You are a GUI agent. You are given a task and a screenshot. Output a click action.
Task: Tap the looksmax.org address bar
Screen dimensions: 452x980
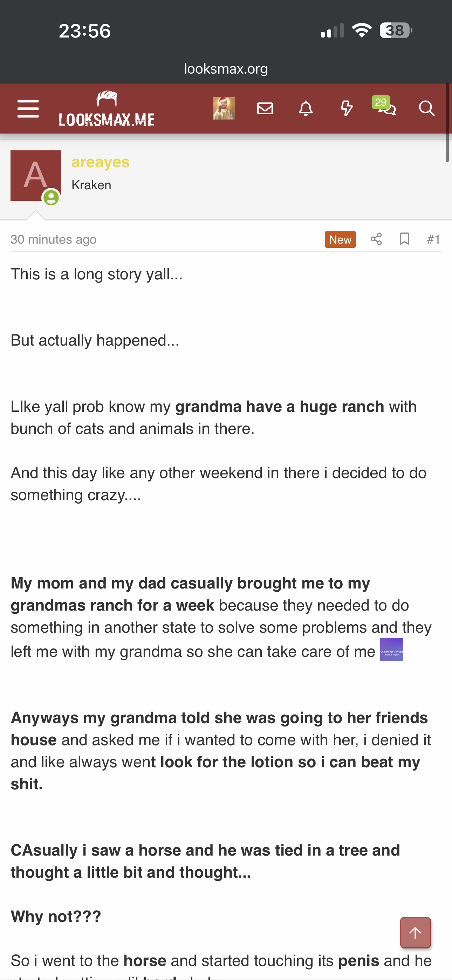226,69
